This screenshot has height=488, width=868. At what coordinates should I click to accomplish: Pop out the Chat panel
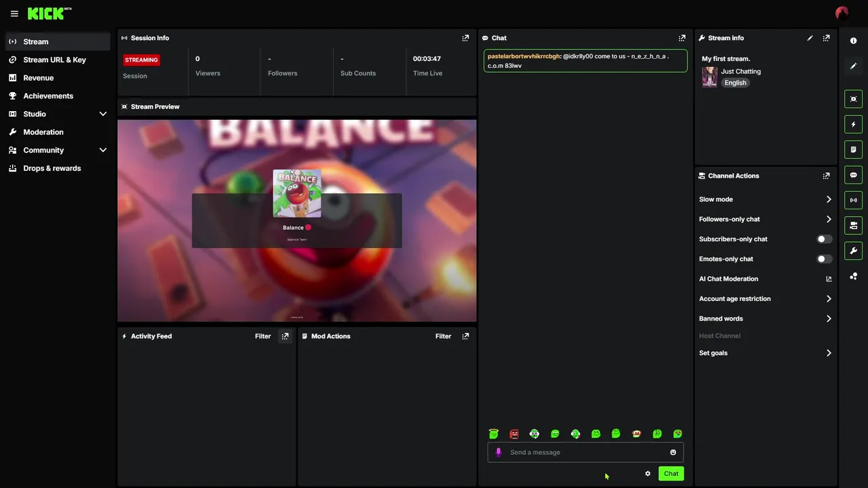682,38
